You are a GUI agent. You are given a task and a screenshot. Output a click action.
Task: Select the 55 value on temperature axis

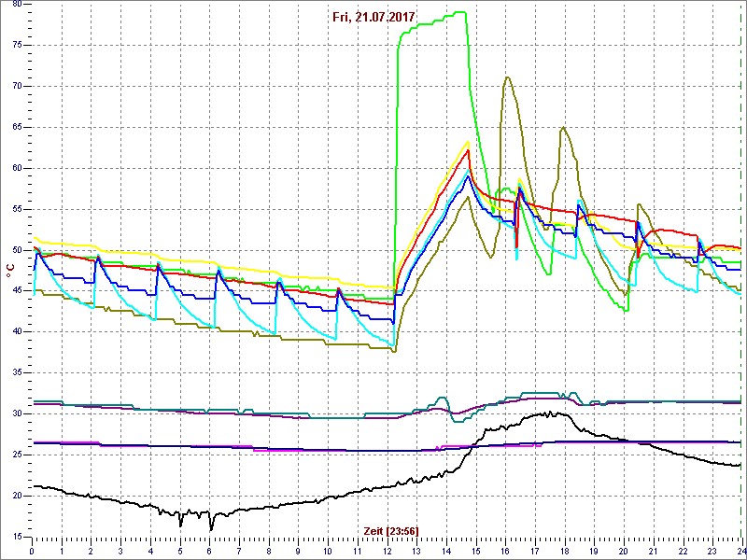tap(18, 209)
